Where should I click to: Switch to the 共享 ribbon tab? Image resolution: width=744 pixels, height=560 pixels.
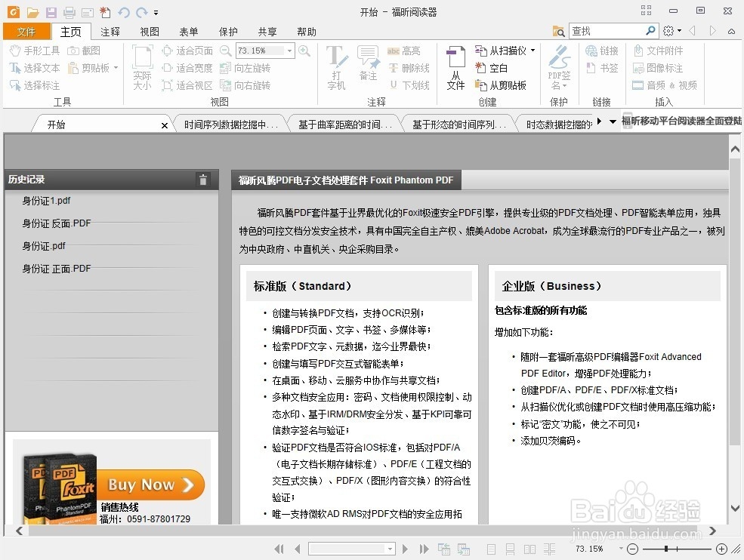(267, 32)
